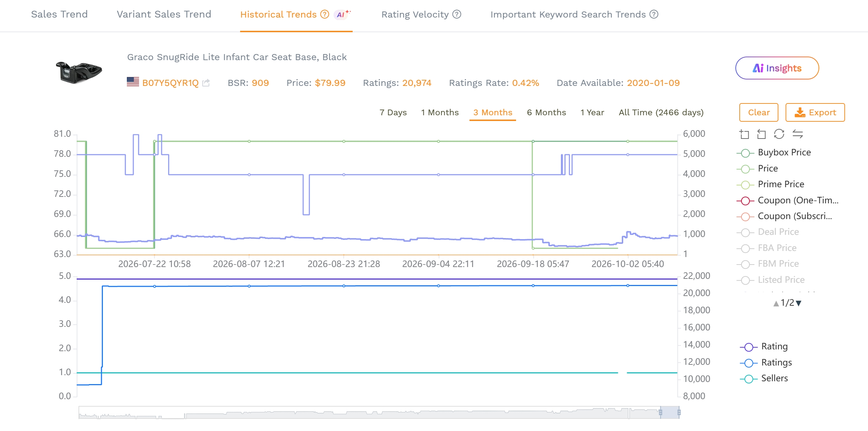Enable Deal Price legend series
The height and width of the screenshot is (431, 868).
[768, 232]
